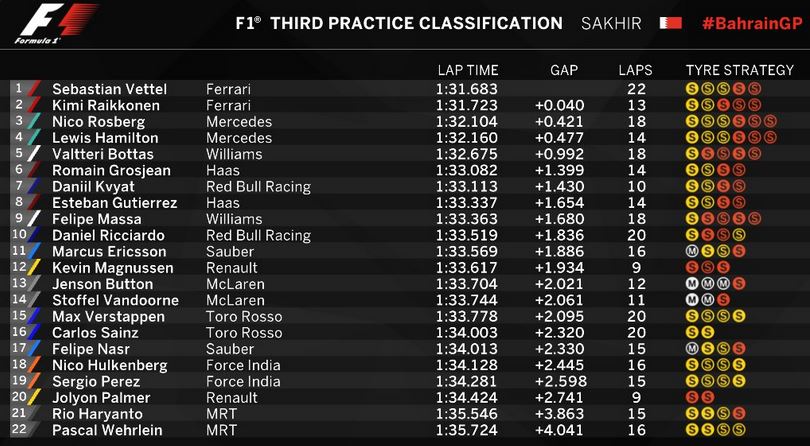
Task: Click the Bahrain flag icon
Action: click(671, 23)
